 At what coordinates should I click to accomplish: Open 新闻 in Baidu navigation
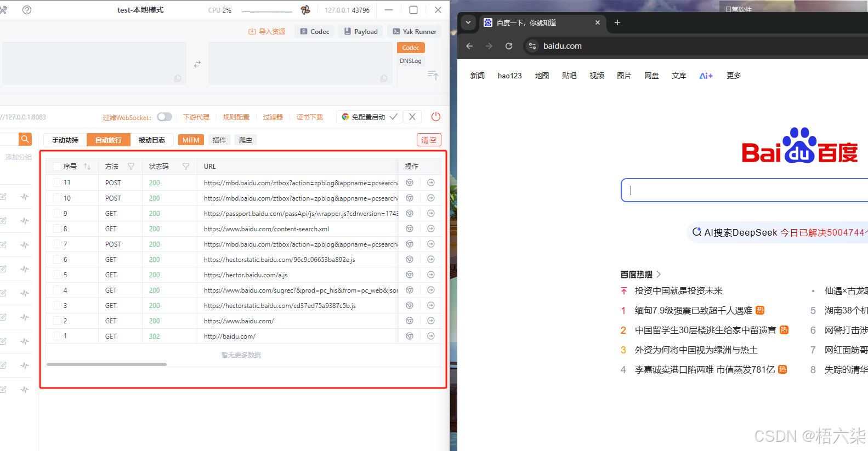pyautogui.click(x=478, y=76)
